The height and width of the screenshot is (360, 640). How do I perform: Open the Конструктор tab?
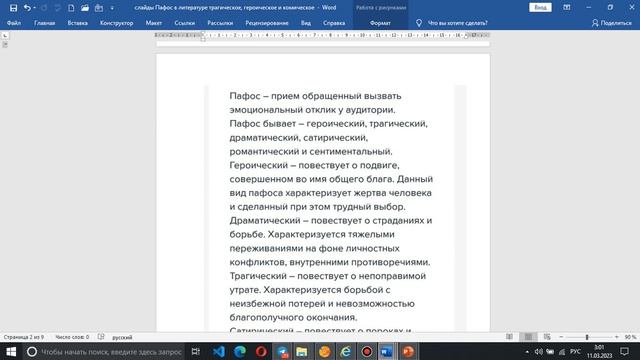coord(117,23)
